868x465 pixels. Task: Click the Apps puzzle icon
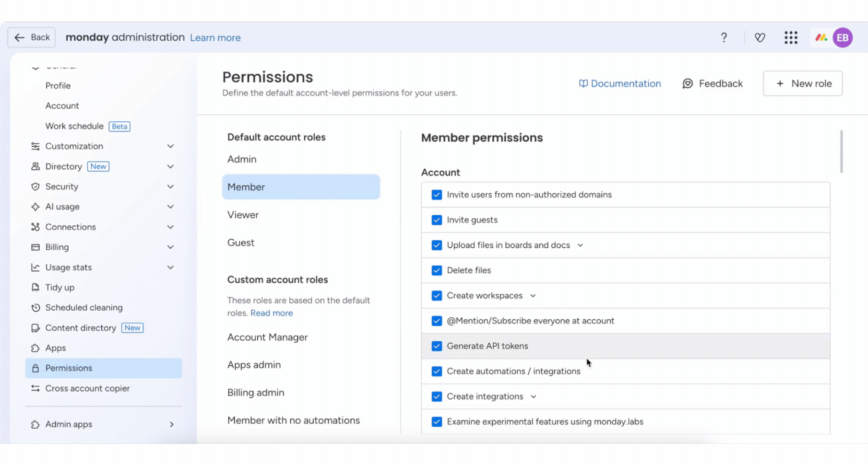[x=36, y=348]
